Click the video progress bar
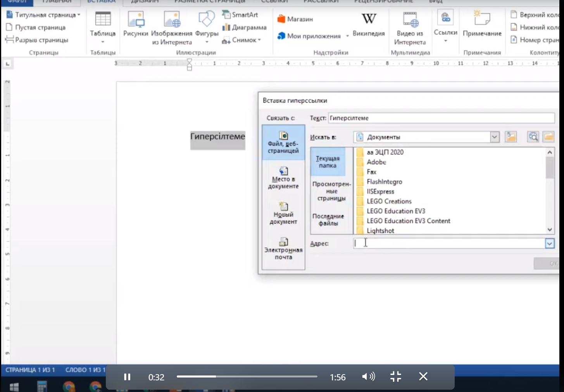 [x=247, y=376]
